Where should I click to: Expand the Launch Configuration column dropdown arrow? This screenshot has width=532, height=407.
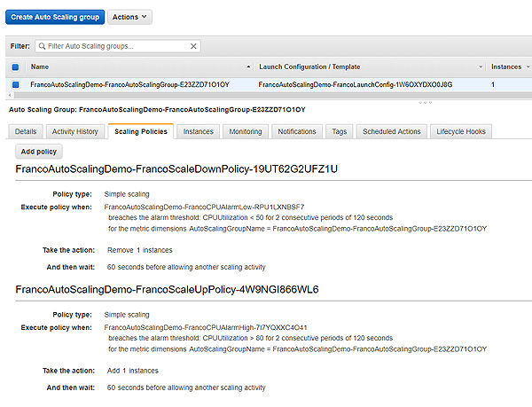(x=481, y=67)
